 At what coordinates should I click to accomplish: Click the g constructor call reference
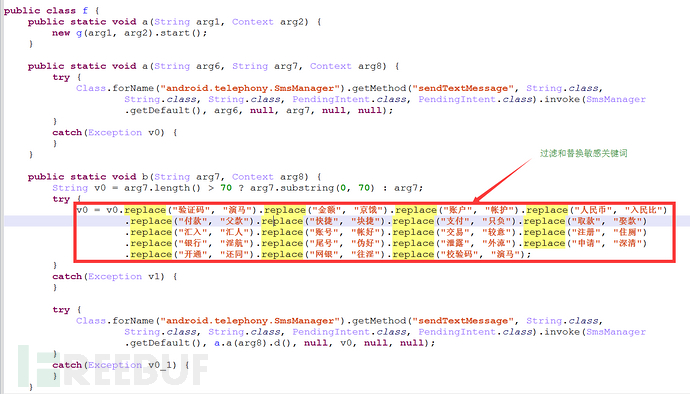coord(79,33)
